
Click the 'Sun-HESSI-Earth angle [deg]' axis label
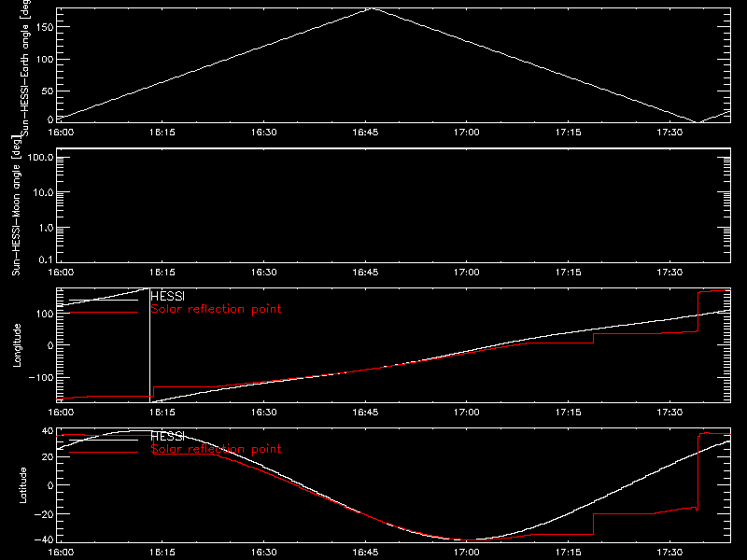point(25,68)
